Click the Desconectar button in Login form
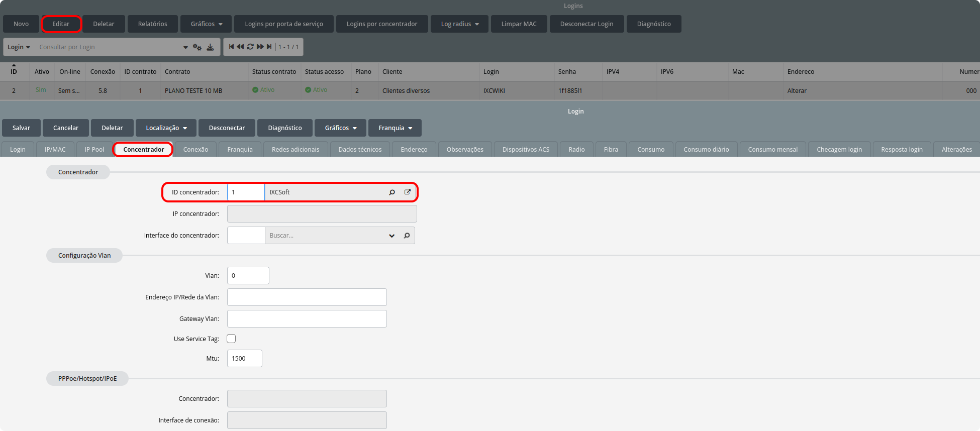Viewport: 980px width, 431px height. point(227,128)
